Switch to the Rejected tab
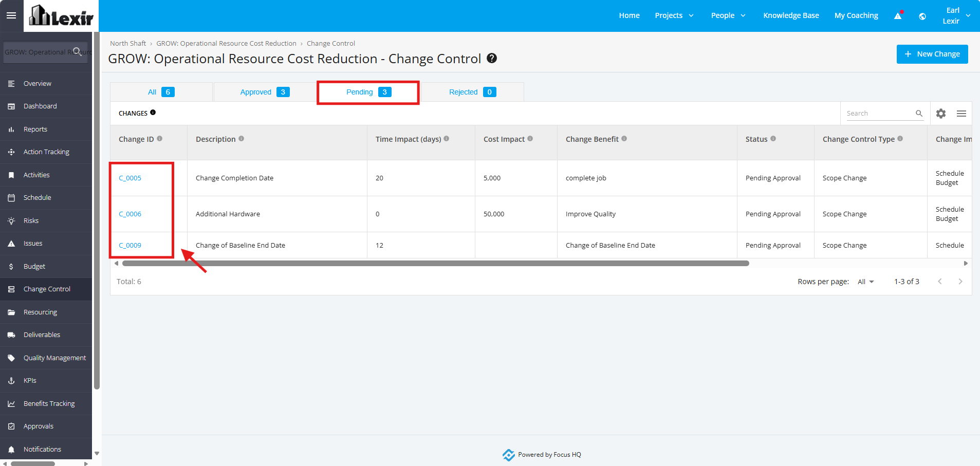The image size is (980, 466). (x=472, y=92)
